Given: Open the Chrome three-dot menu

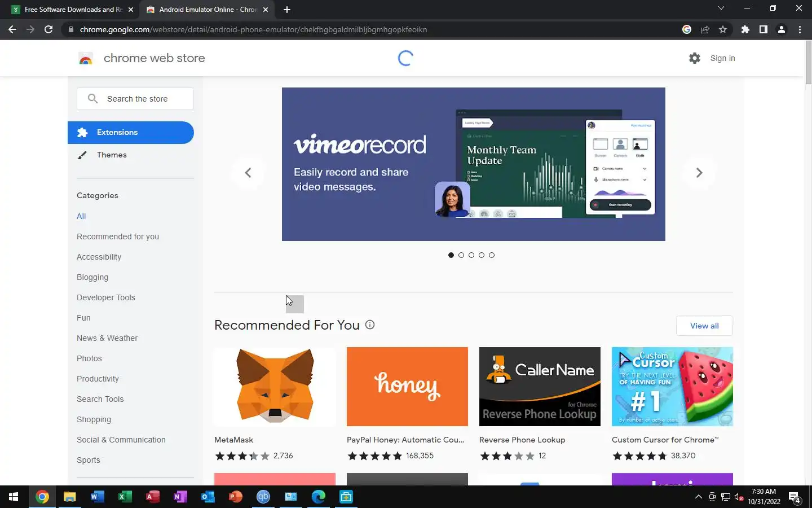Looking at the screenshot, I should point(800,29).
